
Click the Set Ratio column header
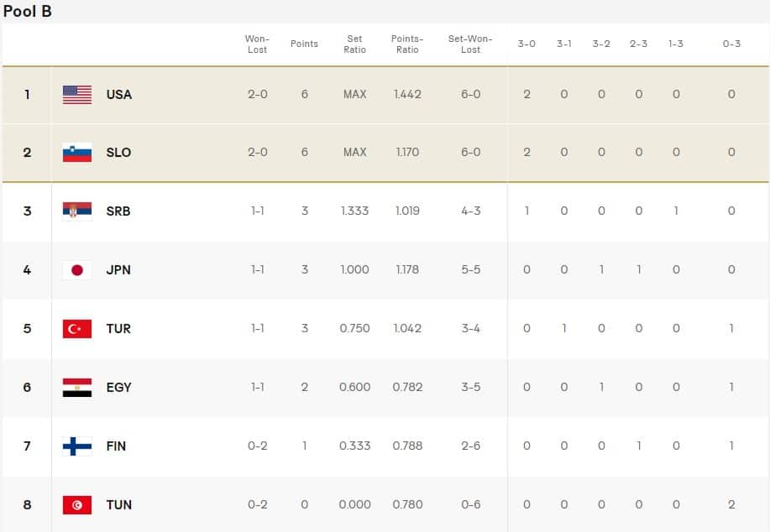354,44
